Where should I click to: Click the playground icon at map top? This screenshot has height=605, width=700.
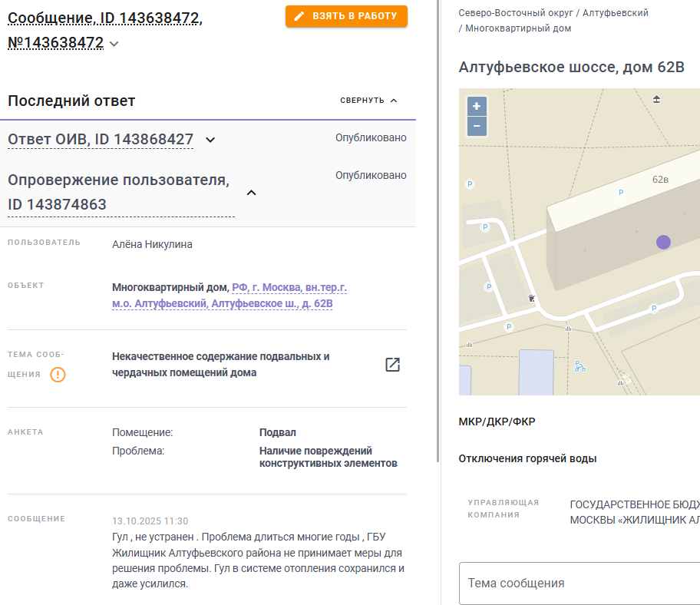[x=656, y=99]
